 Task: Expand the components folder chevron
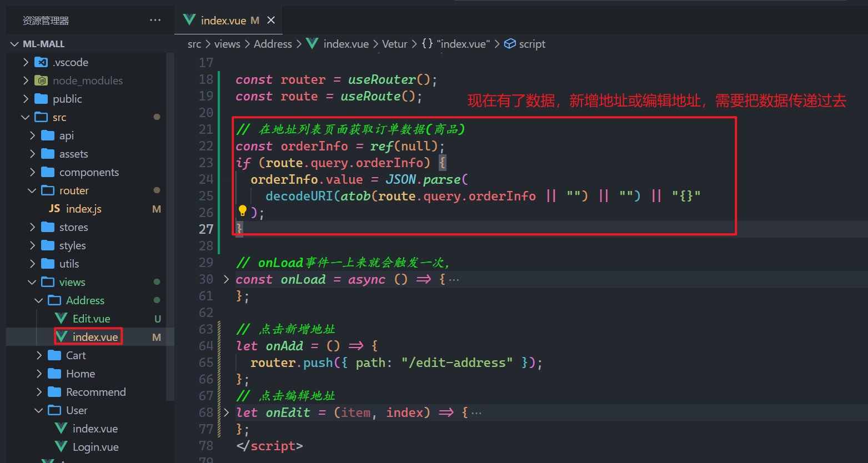pyautogui.click(x=32, y=172)
